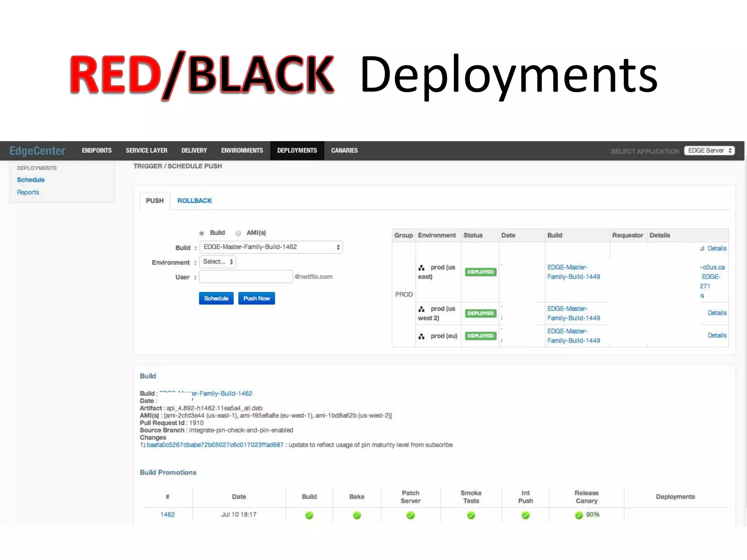Click the Bake column green checkmark
This screenshot has height=560, width=747.
click(357, 515)
